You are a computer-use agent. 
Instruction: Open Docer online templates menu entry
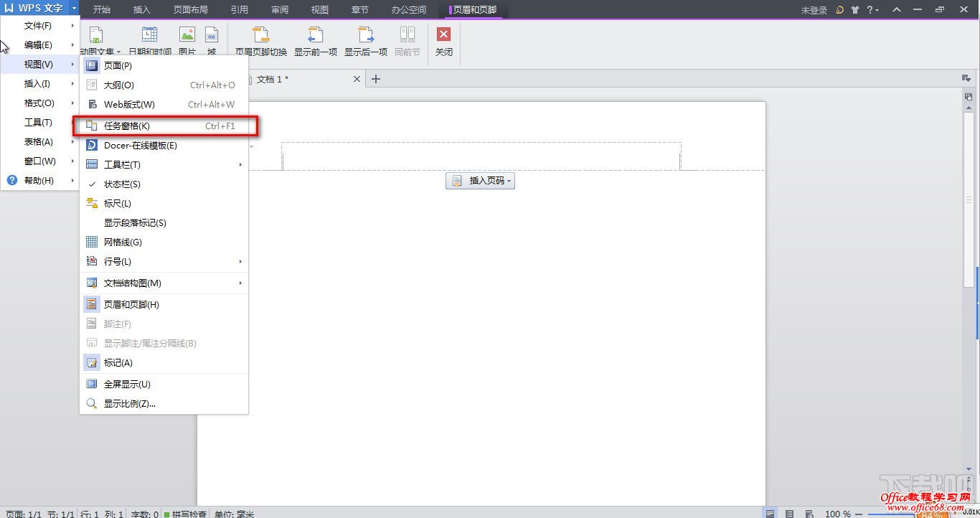click(140, 146)
